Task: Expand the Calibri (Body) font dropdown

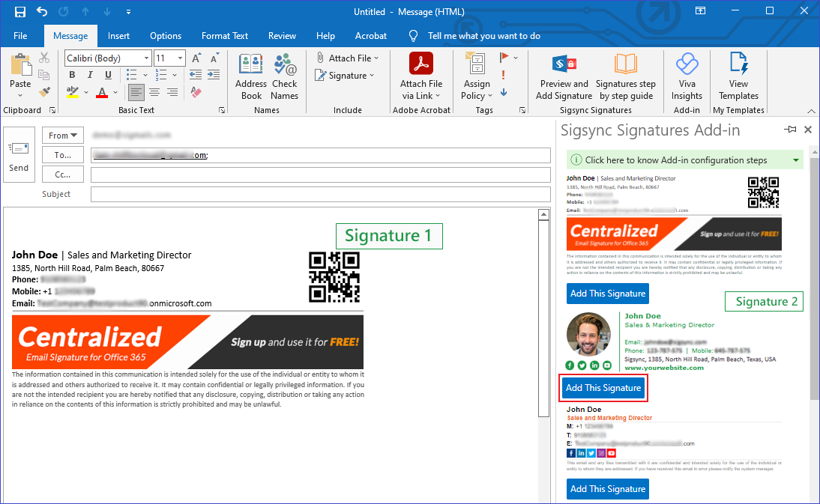Action: (x=146, y=58)
